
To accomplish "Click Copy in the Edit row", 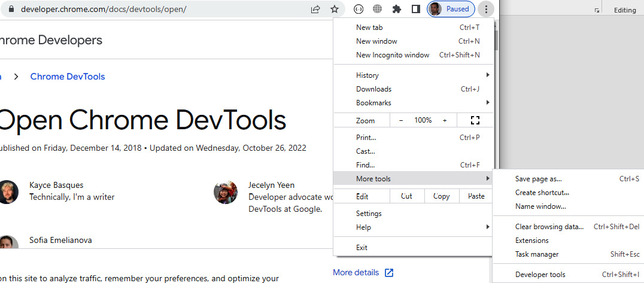I will click(x=442, y=196).
